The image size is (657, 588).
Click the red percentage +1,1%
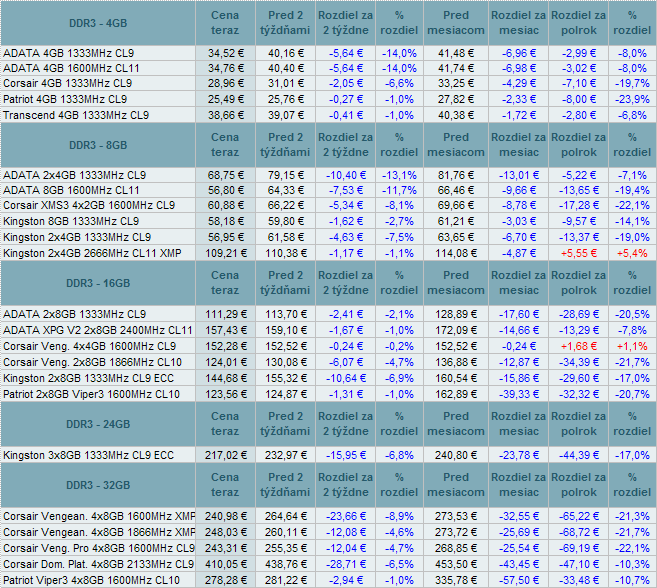coord(632,346)
